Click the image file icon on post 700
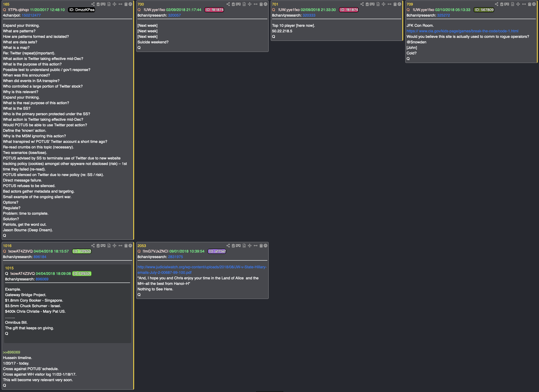This screenshot has height=392, width=539. (244, 4)
